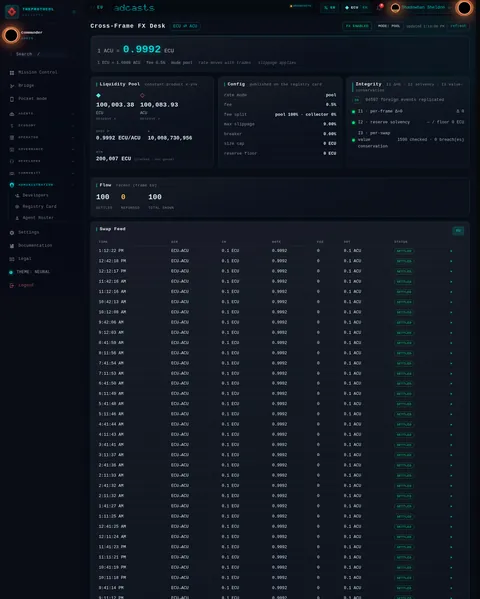Image resolution: width=480 pixels, height=599 pixels.
Task: Click the Agents section icon
Action: (12, 114)
